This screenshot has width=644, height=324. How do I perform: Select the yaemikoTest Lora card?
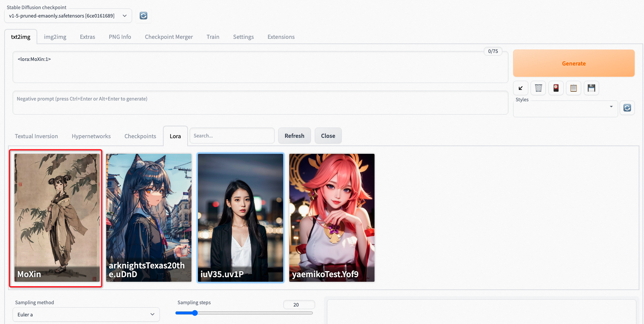click(x=332, y=217)
